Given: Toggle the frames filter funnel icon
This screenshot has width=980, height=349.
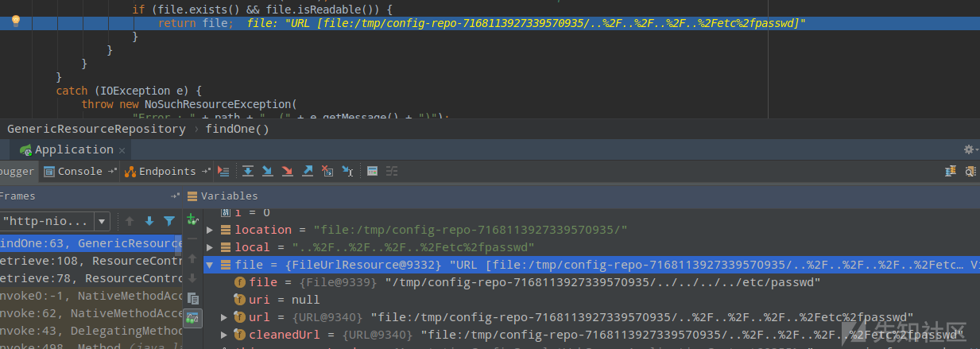Looking at the screenshot, I should [x=169, y=221].
